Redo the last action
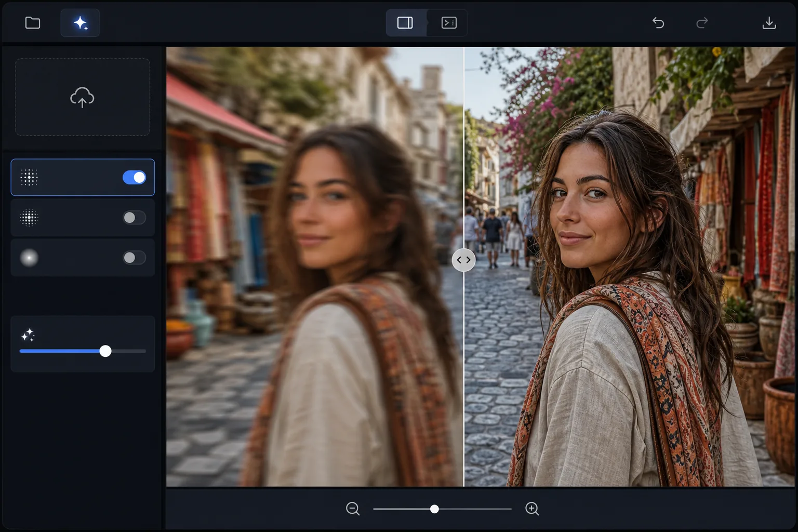 click(702, 23)
